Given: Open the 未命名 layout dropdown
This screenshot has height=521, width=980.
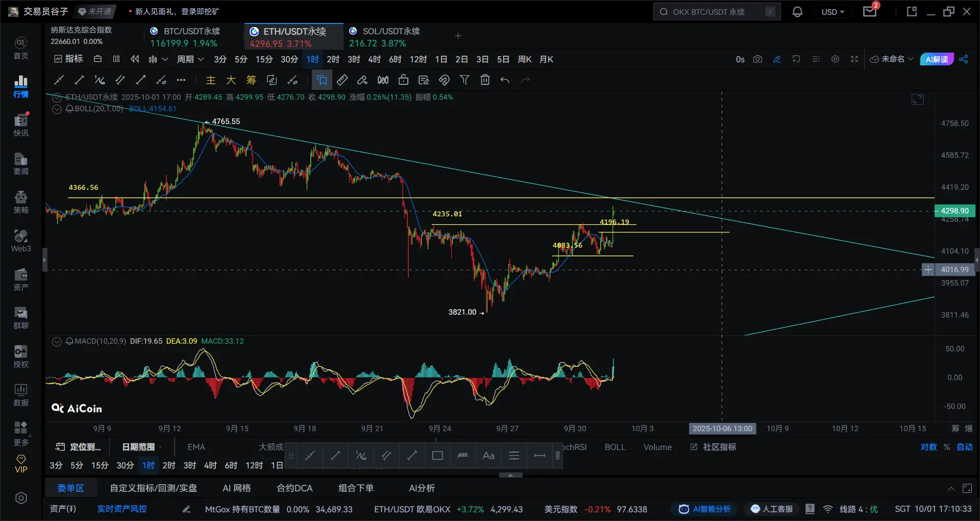Looking at the screenshot, I should tap(891, 59).
